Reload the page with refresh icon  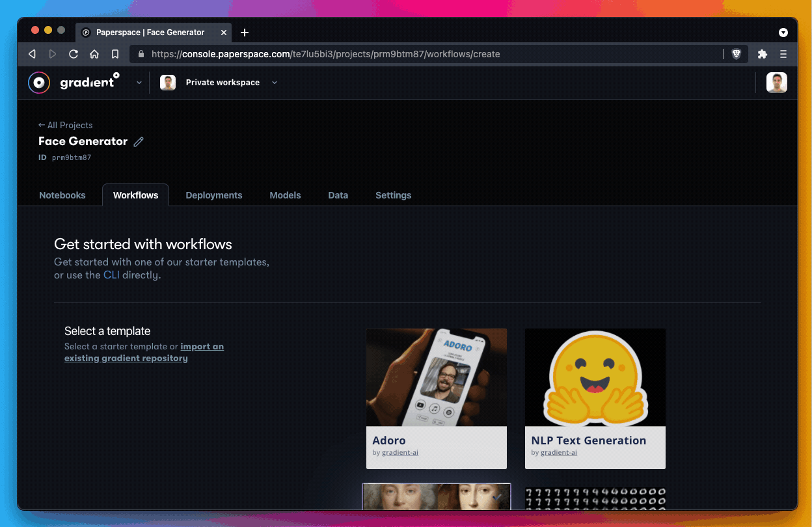tap(74, 54)
